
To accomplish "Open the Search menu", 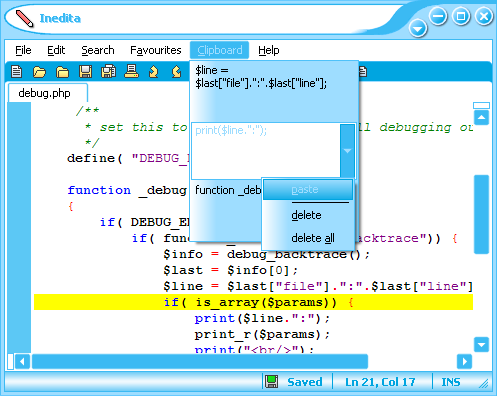I will click(98, 50).
